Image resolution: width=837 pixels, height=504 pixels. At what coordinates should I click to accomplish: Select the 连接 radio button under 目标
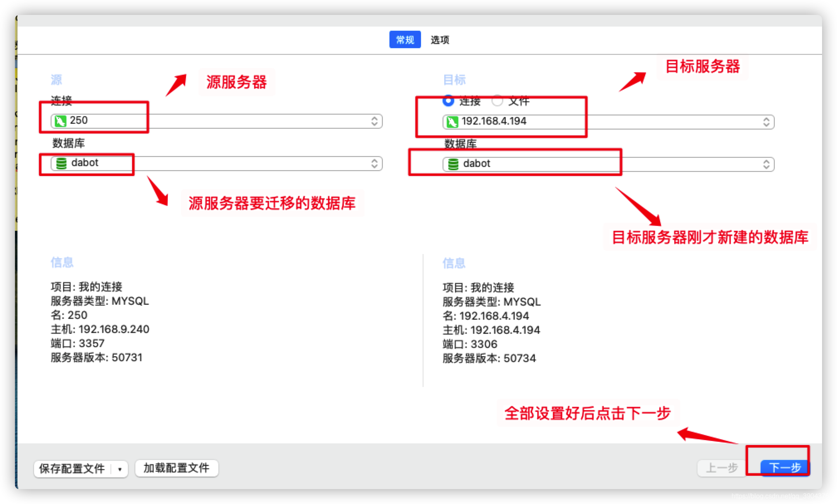click(x=448, y=100)
